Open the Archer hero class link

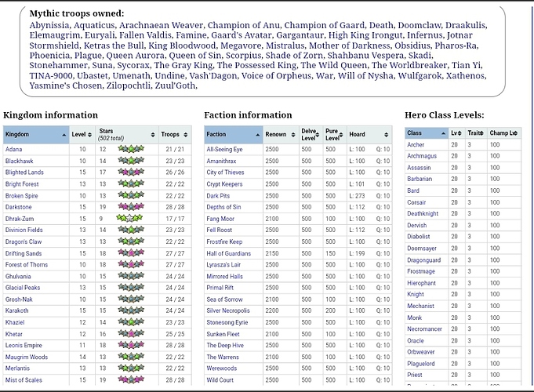pyautogui.click(x=416, y=144)
